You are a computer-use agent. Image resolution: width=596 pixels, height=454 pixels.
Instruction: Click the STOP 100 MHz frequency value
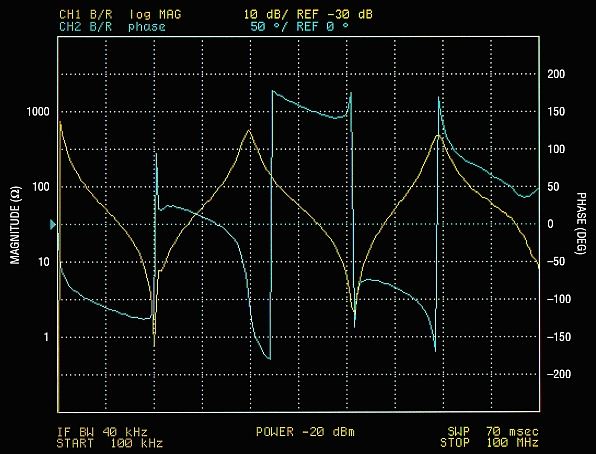[x=490, y=443]
